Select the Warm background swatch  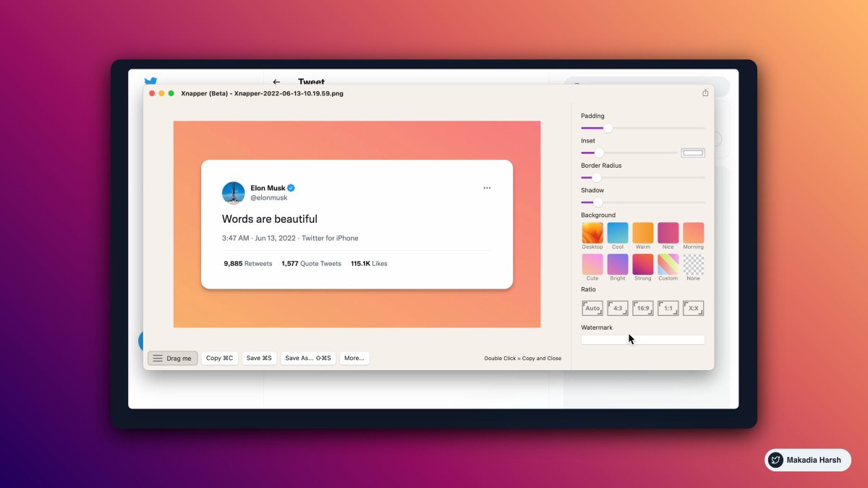click(643, 233)
